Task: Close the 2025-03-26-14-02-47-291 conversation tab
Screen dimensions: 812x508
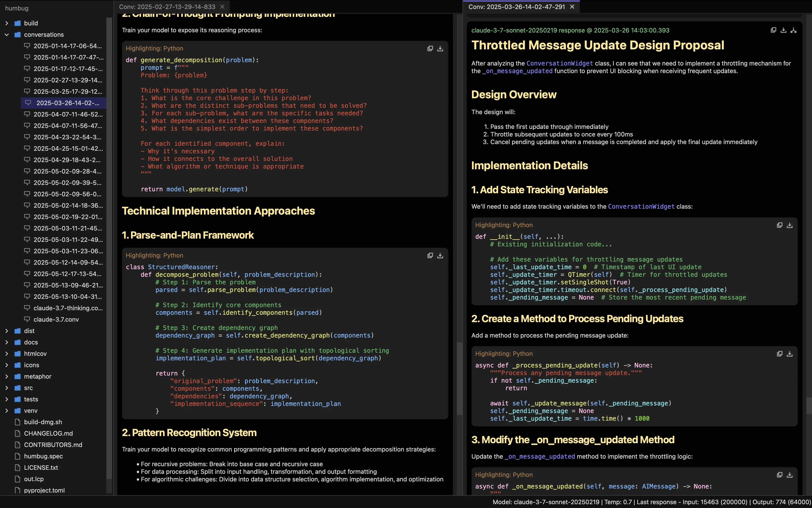Action: [572, 7]
